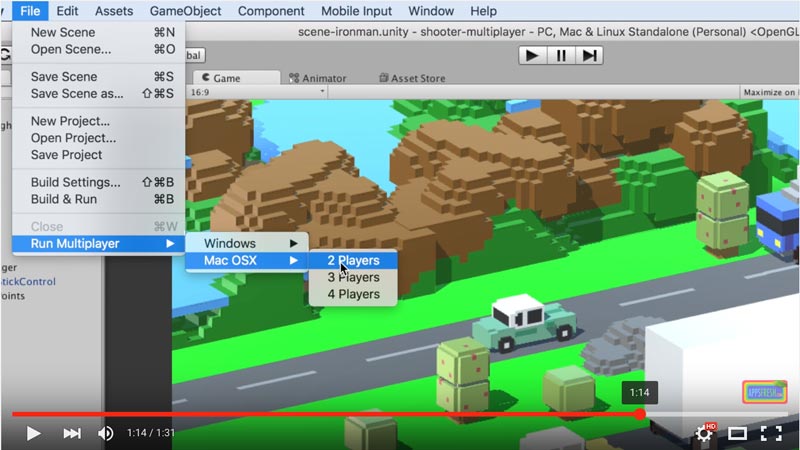Click Unity editor Play button

pos(533,55)
